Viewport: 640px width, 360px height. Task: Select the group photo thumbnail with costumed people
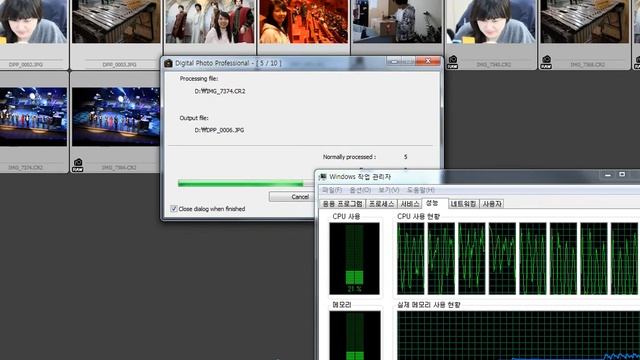[x=209, y=21]
